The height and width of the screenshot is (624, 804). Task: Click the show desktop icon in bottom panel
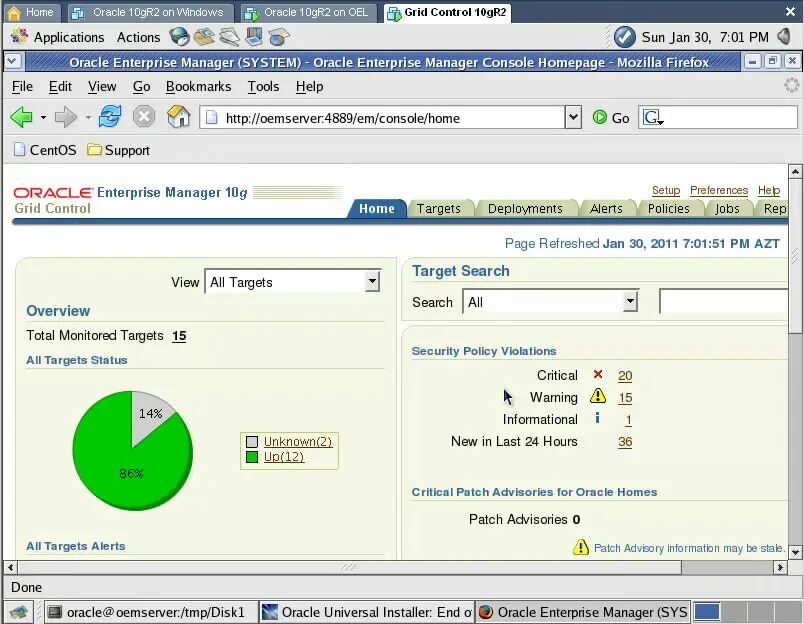pyautogui.click(x=19, y=612)
